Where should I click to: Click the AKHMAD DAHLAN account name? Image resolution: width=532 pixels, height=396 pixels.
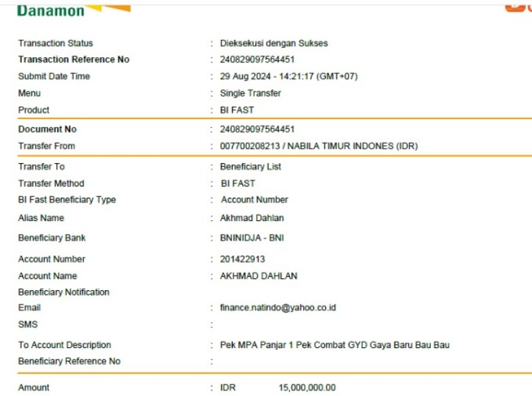coord(259,276)
